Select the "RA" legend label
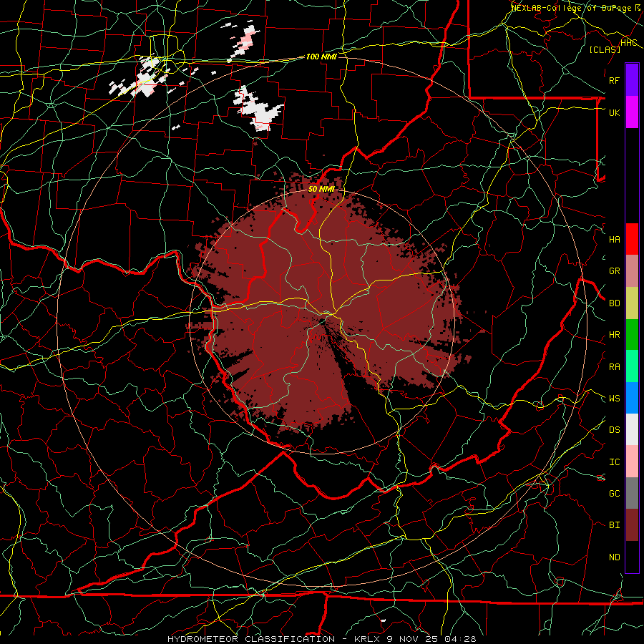The width and height of the screenshot is (644, 644). [614, 367]
